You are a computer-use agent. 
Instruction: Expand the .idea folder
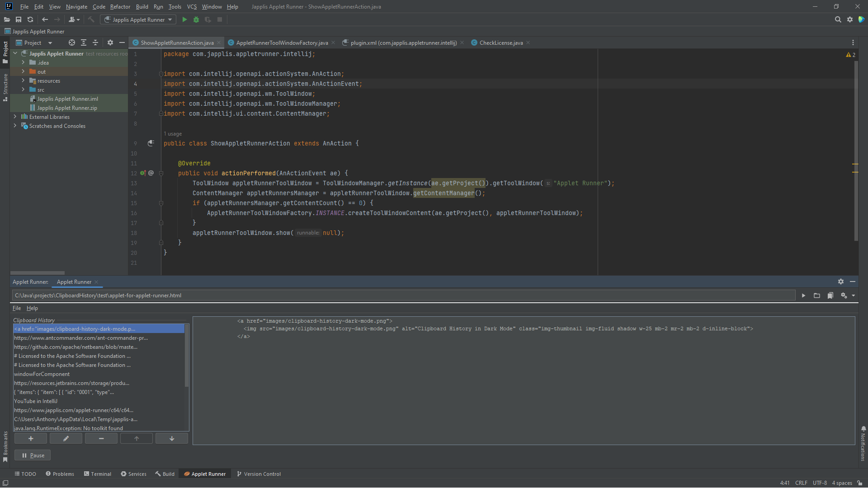pyautogui.click(x=23, y=62)
